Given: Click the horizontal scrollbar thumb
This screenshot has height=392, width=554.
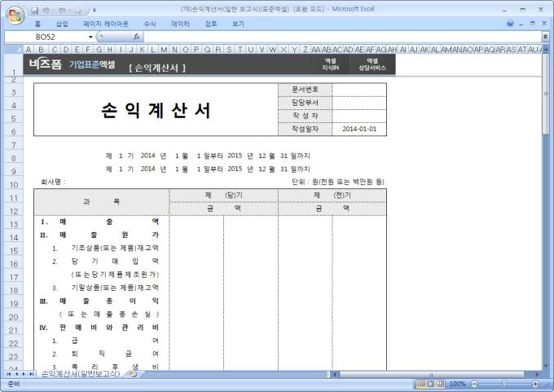Looking at the screenshot, I should [x=432, y=374].
